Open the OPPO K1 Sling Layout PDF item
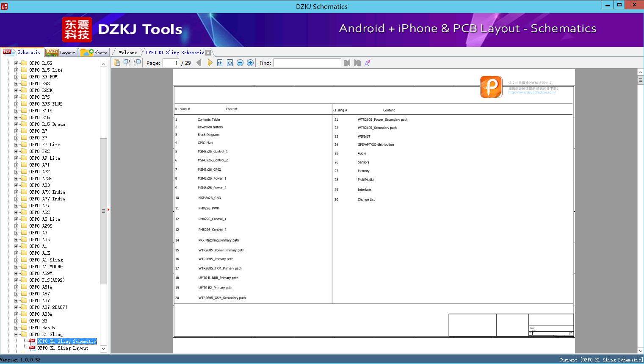The height and width of the screenshot is (364, 644). pos(63,348)
